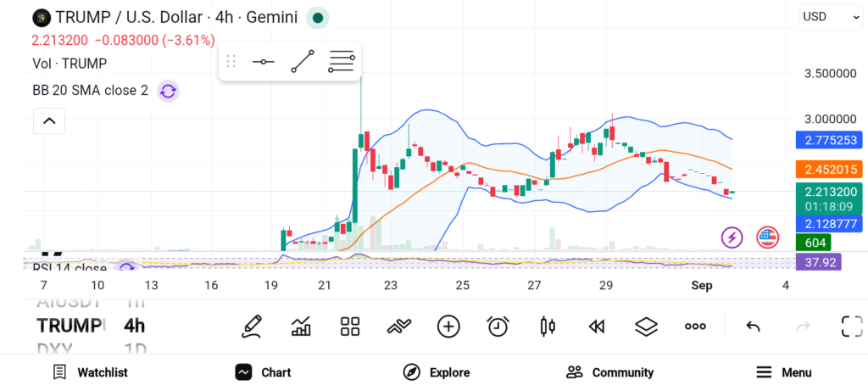Grab the drawing toolbar drag handle
This screenshot has height=391, width=868.
coord(231,61)
